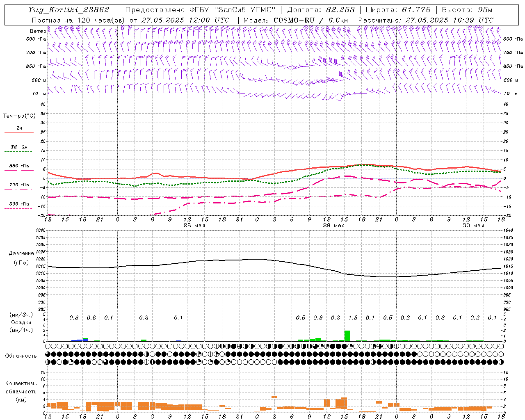
Task: Select model name COSMO-RU / 6.6км
Action: pyautogui.click(x=311, y=20)
